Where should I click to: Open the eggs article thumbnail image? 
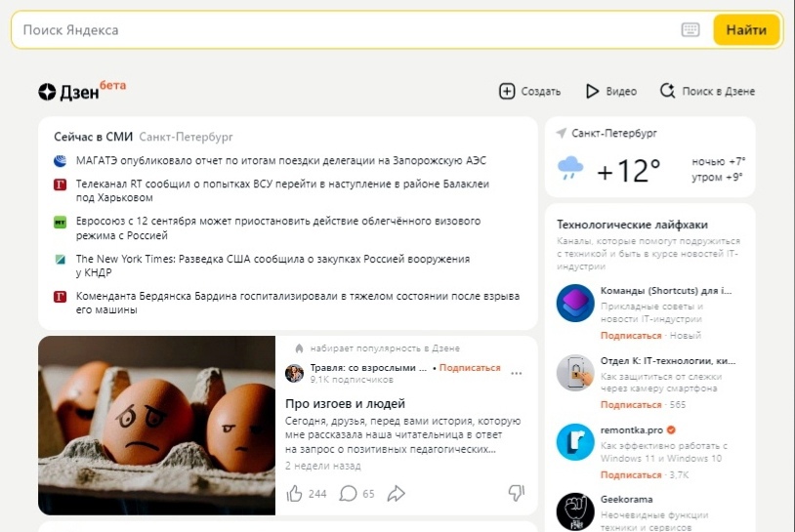coord(157,425)
